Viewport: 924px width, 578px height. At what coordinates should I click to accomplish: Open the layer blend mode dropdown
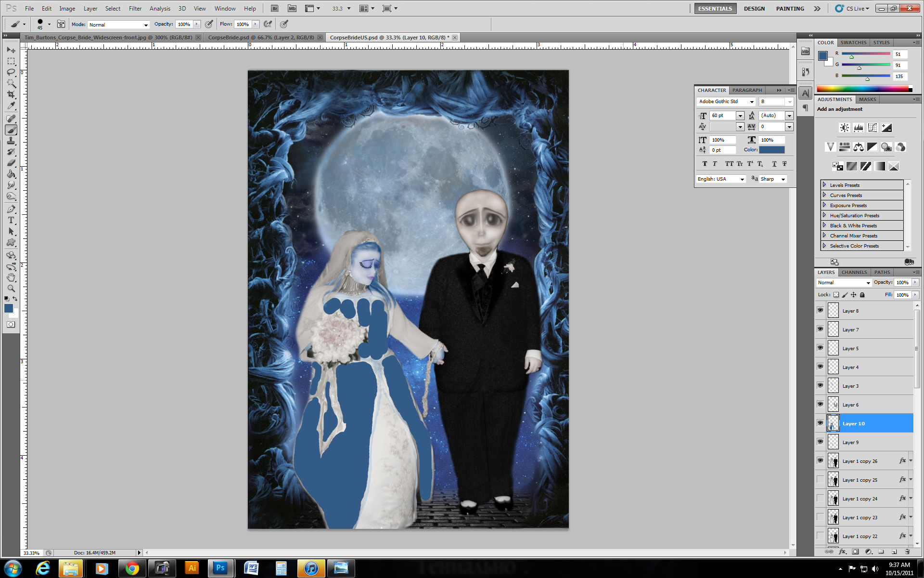click(844, 283)
